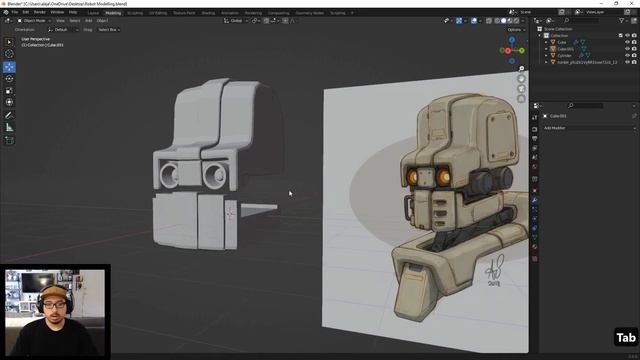The height and width of the screenshot is (360, 640).
Task: Open the Scene properties tab
Action: coord(535,158)
